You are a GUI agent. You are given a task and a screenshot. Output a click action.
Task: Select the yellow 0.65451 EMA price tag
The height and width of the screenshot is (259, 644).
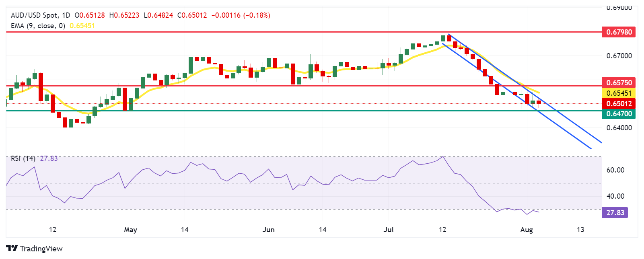(619, 93)
